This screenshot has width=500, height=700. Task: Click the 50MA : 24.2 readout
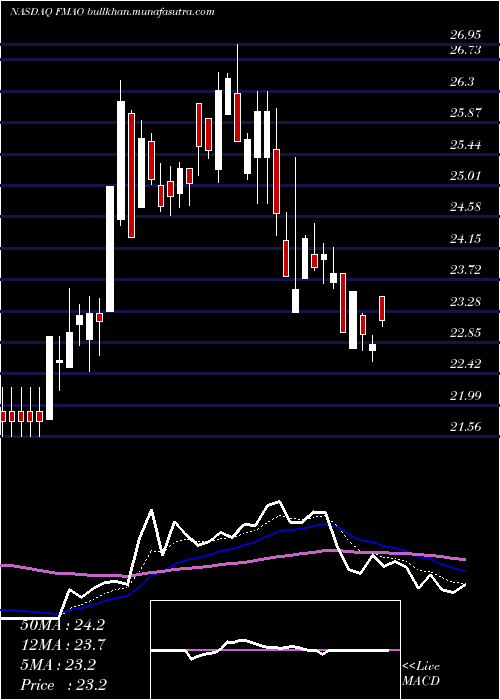[x=62, y=625]
